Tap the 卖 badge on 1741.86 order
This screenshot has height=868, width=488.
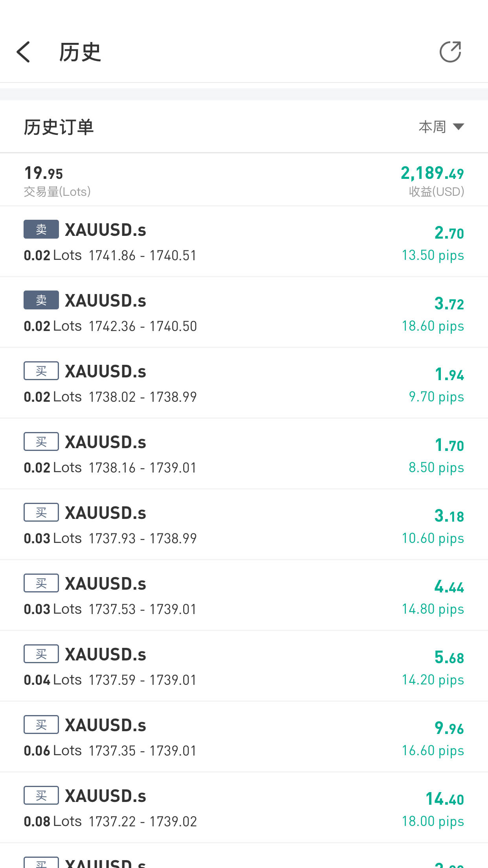pos(41,229)
